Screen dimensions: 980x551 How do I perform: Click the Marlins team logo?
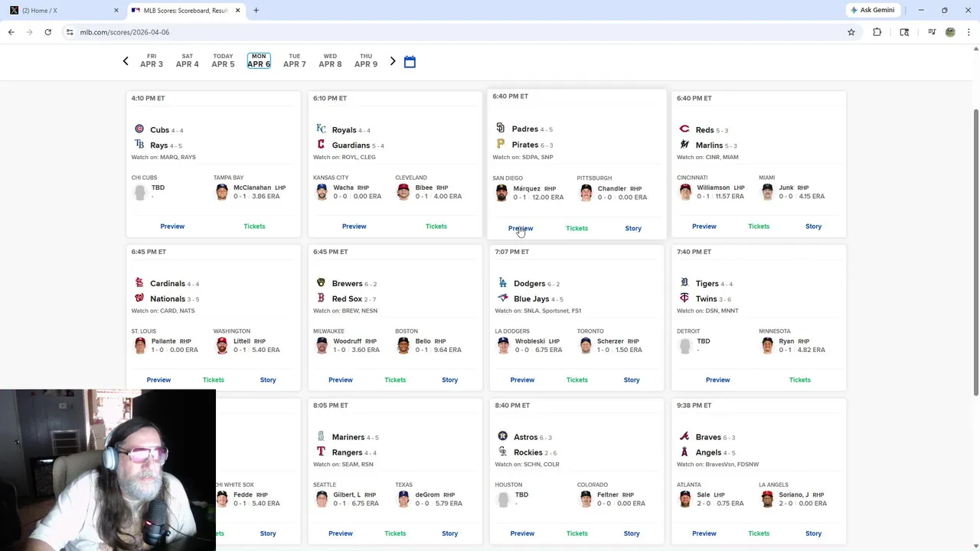tap(684, 145)
